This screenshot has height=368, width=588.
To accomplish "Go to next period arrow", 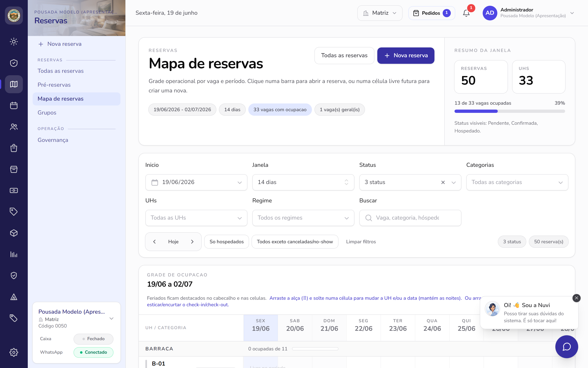I will [192, 242].
